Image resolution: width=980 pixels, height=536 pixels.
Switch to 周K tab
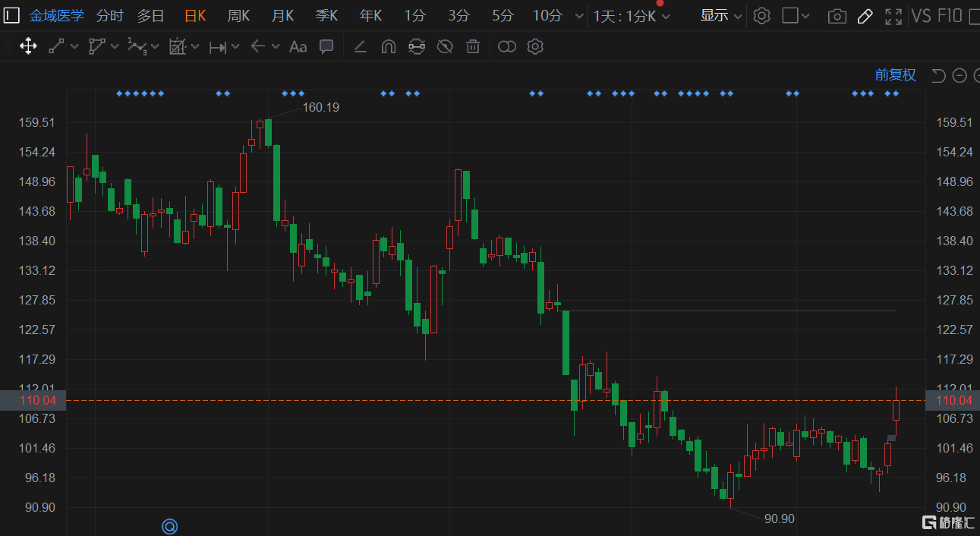click(239, 16)
